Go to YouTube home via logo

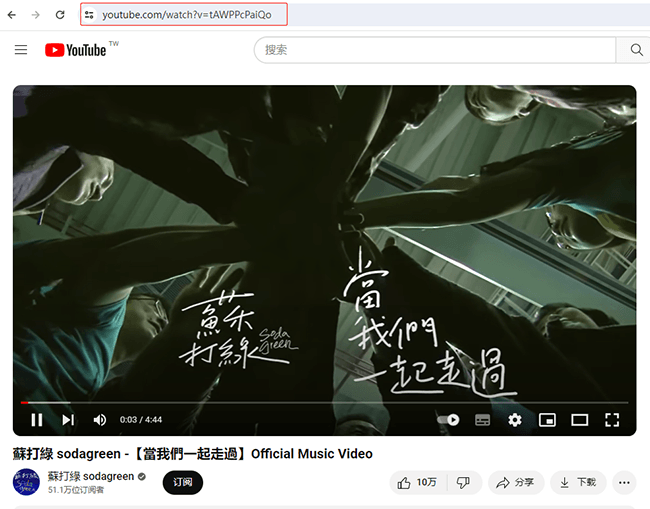pyautogui.click(x=76, y=50)
